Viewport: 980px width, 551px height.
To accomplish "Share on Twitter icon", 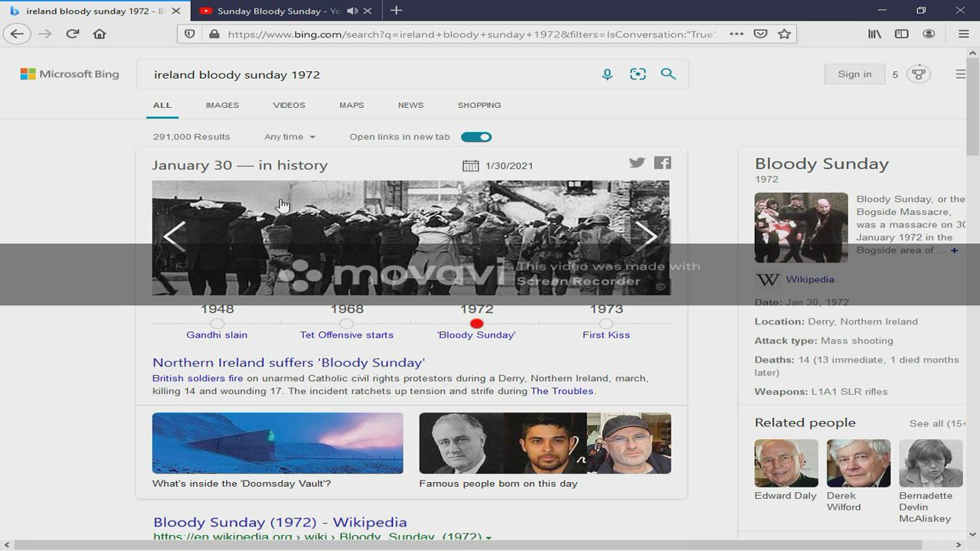I will pos(637,162).
